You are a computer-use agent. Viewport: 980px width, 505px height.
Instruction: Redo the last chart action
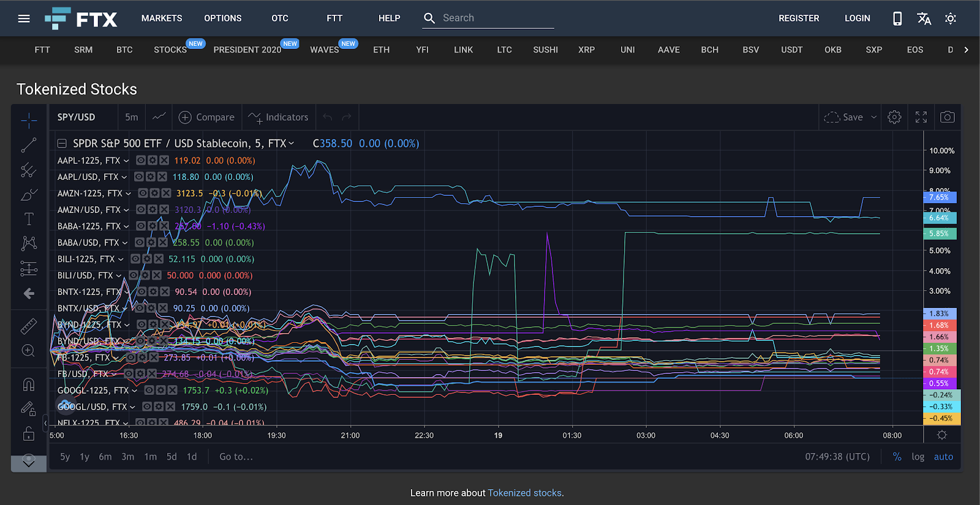tap(347, 117)
